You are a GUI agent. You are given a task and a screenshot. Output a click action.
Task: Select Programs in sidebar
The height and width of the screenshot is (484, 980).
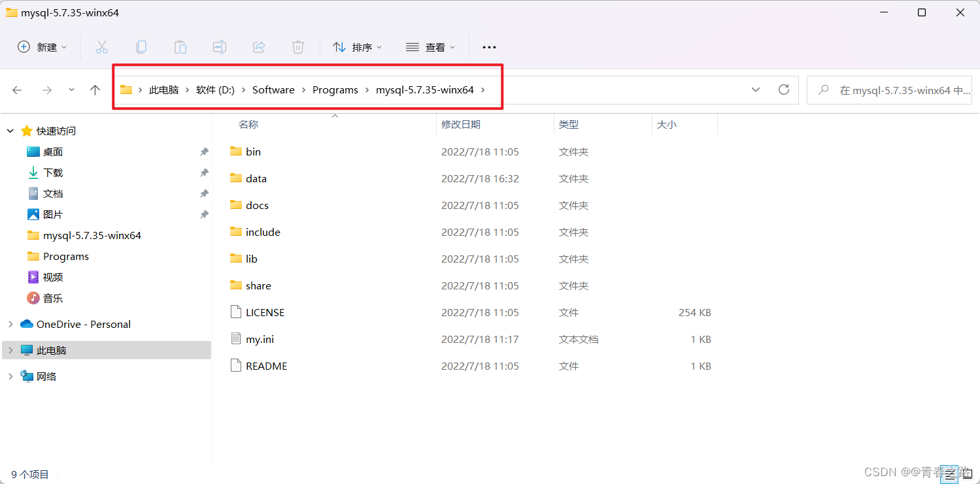[66, 256]
